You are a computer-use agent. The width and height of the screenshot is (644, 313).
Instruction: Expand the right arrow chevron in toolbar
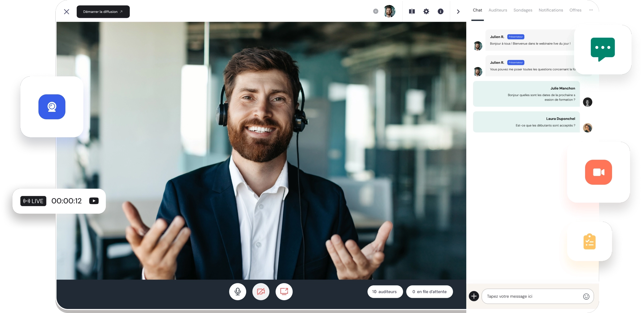pyautogui.click(x=458, y=11)
